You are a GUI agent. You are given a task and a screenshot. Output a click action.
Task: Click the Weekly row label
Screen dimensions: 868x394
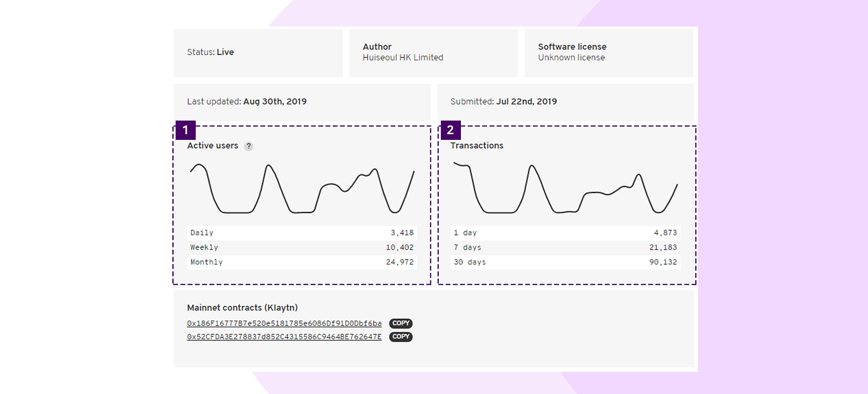[x=204, y=248]
